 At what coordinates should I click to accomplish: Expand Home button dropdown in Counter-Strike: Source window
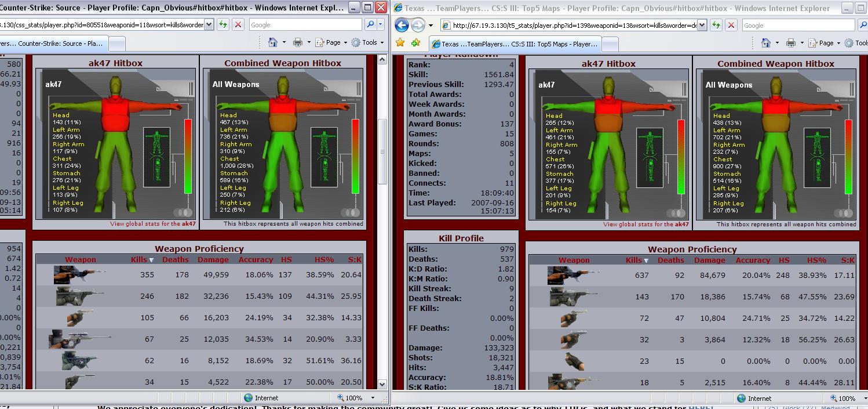(x=283, y=42)
